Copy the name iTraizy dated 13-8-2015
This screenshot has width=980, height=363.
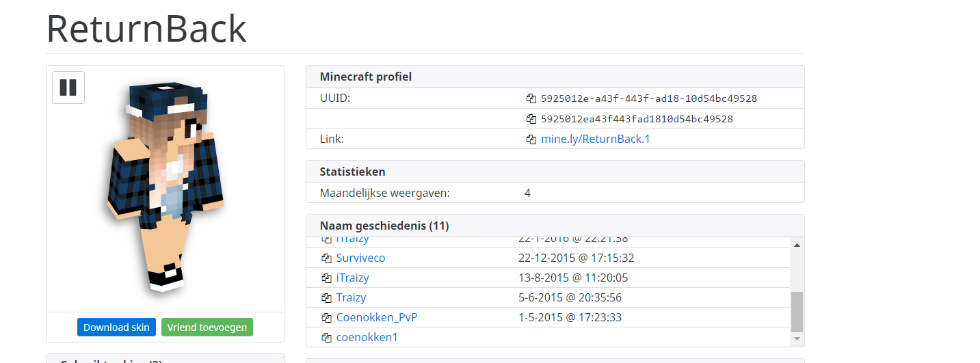click(326, 278)
